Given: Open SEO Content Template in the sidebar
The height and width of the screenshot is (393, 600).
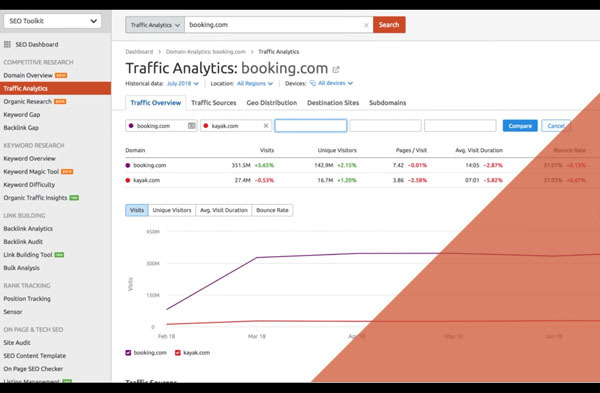Looking at the screenshot, I should point(35,355).
